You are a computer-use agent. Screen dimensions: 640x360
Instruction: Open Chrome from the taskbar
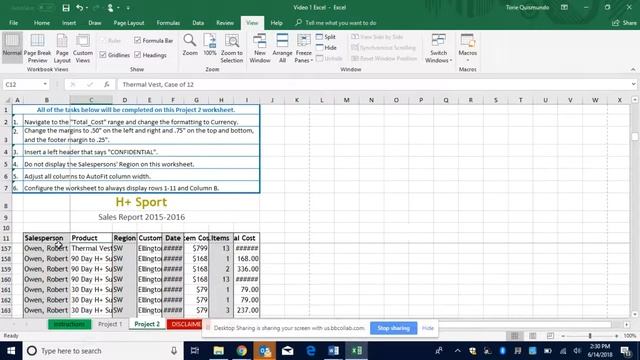coord(242,351)
